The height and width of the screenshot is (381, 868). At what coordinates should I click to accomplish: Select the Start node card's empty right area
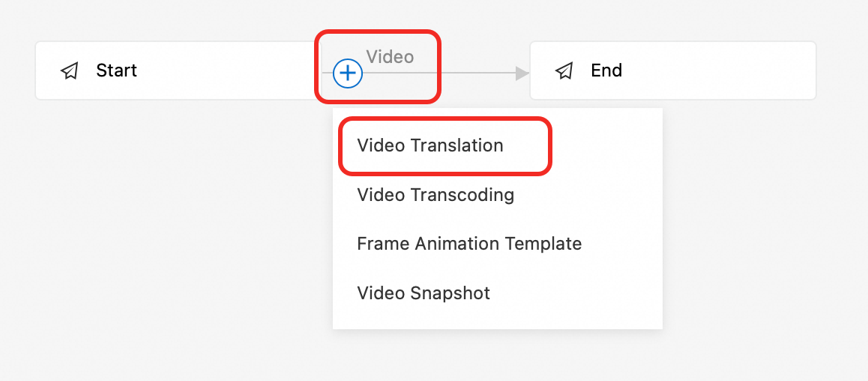click(232, 70)
